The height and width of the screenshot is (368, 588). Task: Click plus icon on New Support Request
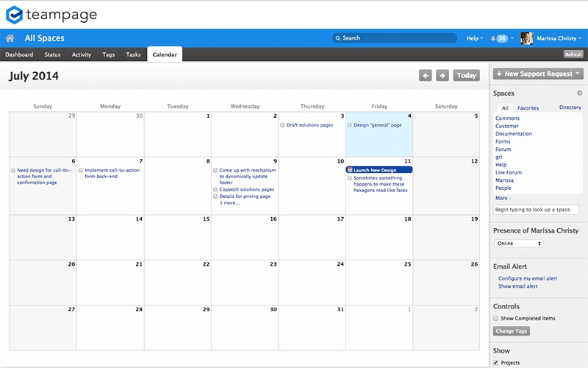499,74
